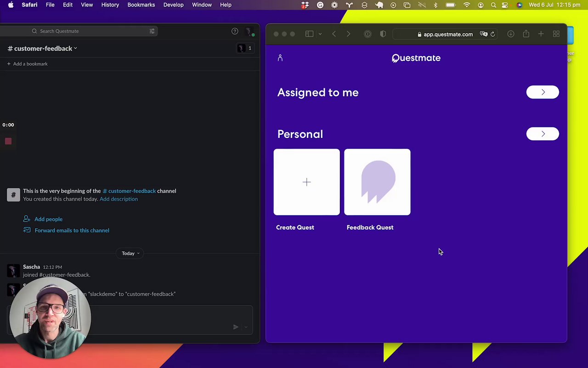This screenshot has height=368, width=588.
Task: Toggle the Safari sidebar button
Action: tap(309, 34)
